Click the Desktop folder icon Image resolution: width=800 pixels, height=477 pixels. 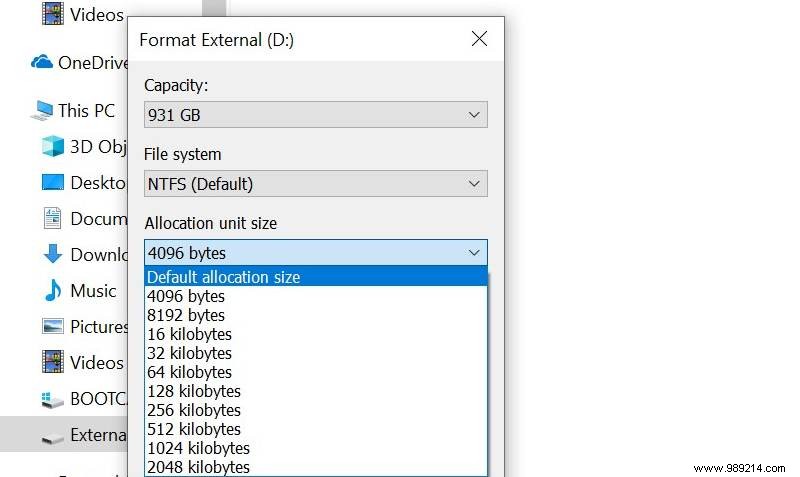pos(53,182)
